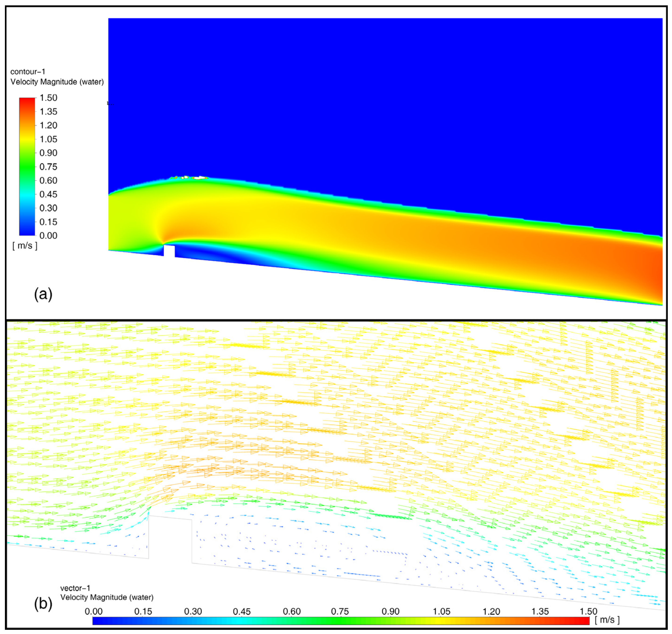Click the panel (a) label
This screenshot has width=672, height=634.
[x=43, y=294]
